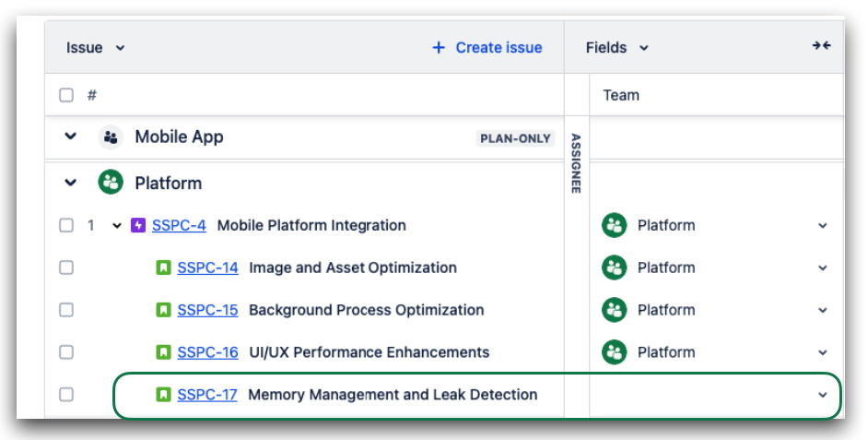Toggle the select-all checkbox in the header

(66, 95)
